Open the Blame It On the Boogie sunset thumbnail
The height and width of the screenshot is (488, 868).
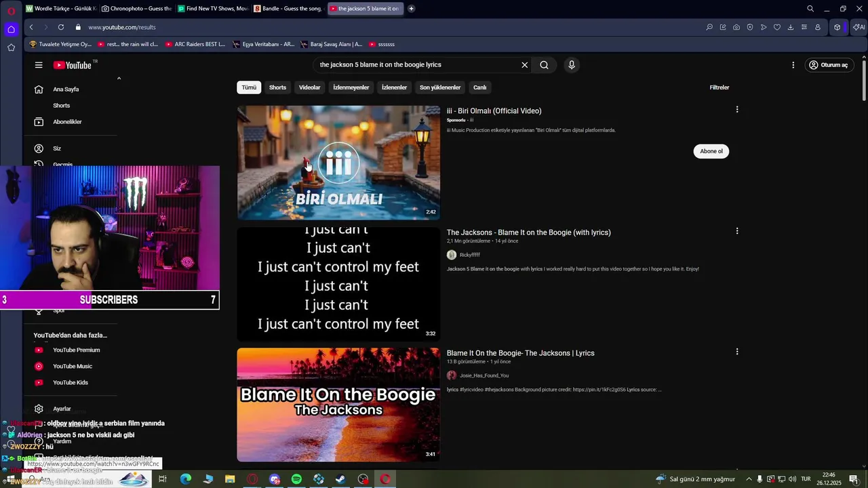pyautogui.click(x=338, y=405)
